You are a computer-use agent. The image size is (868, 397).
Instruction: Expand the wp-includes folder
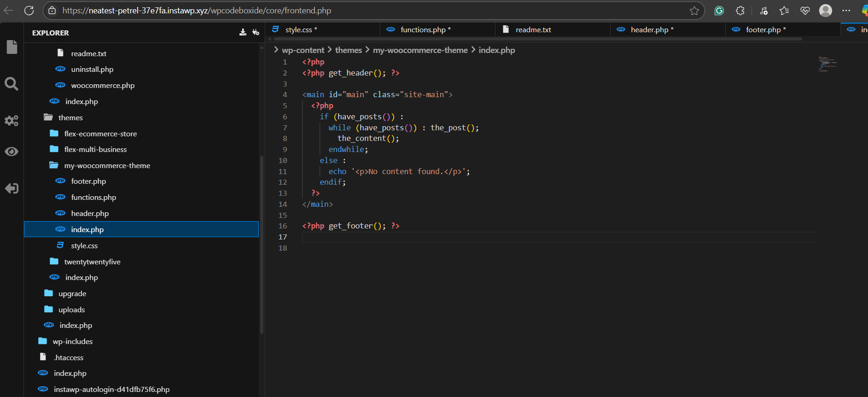pyautogui.click(x=73, y=341)
